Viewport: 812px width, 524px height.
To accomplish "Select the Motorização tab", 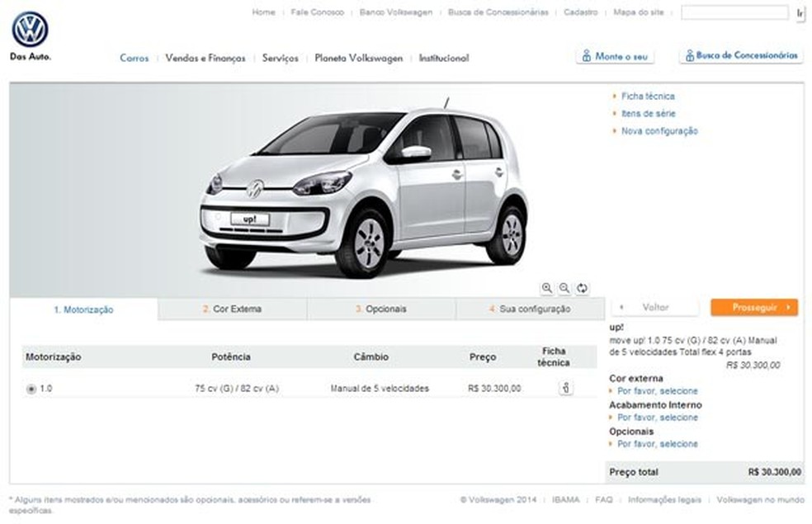I will click(83, 309).
